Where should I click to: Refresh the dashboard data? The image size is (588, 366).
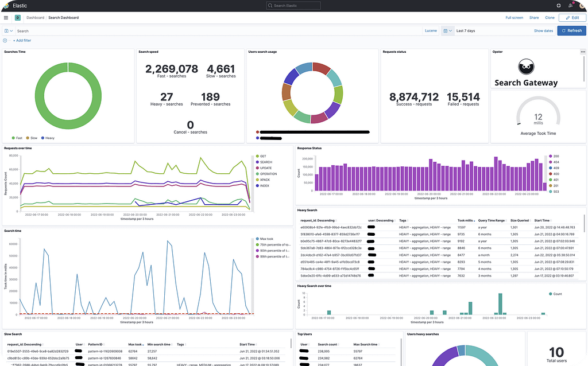(571, 31)
